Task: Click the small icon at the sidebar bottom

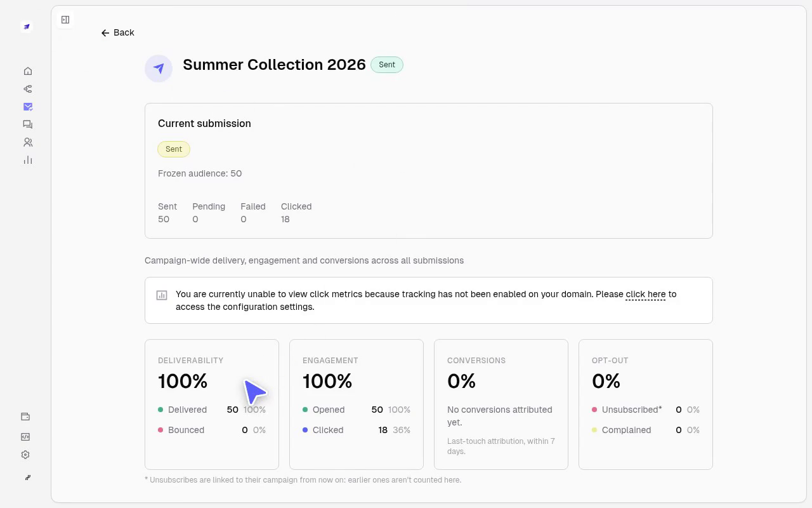Action: pyautogui.click(x=28, y=478)
